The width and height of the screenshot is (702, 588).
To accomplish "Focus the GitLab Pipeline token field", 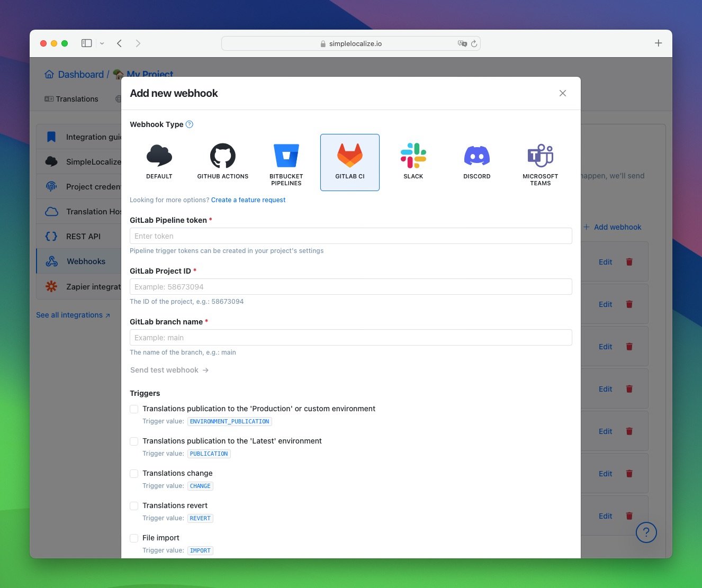I will (350, 236).
